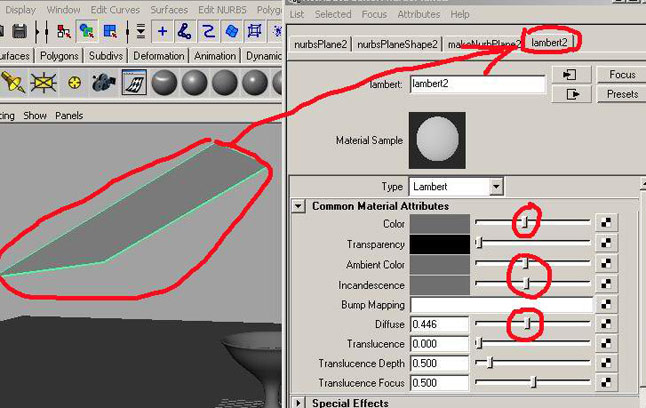Open the Edit NURBS menu
This screenshot has height=408, width=646.
222,9
